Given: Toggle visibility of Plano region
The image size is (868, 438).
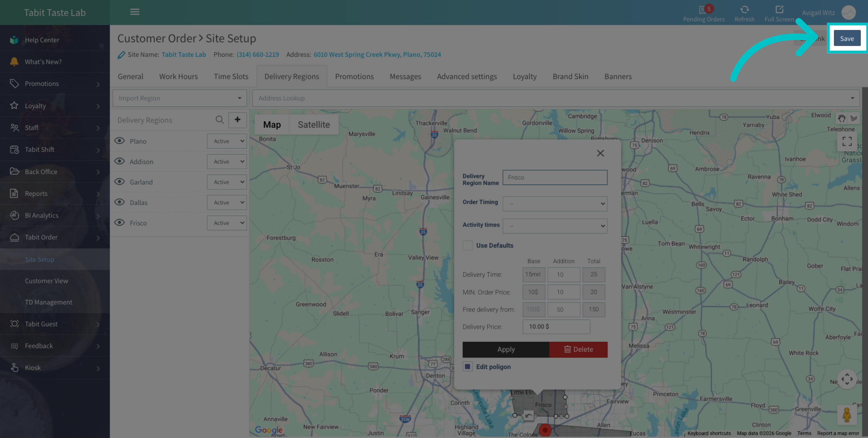Looking at the screenshot, I should pos(120,141).
